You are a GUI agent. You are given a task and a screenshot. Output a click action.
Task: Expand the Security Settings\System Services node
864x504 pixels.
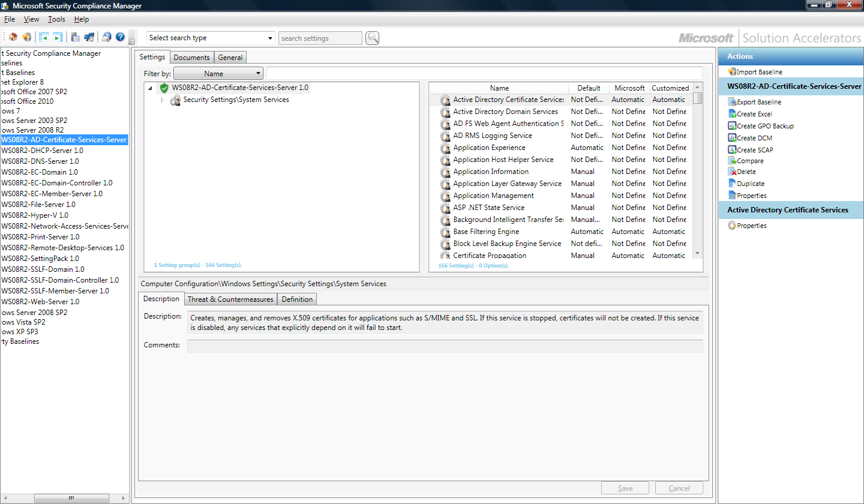coord(162,100)
